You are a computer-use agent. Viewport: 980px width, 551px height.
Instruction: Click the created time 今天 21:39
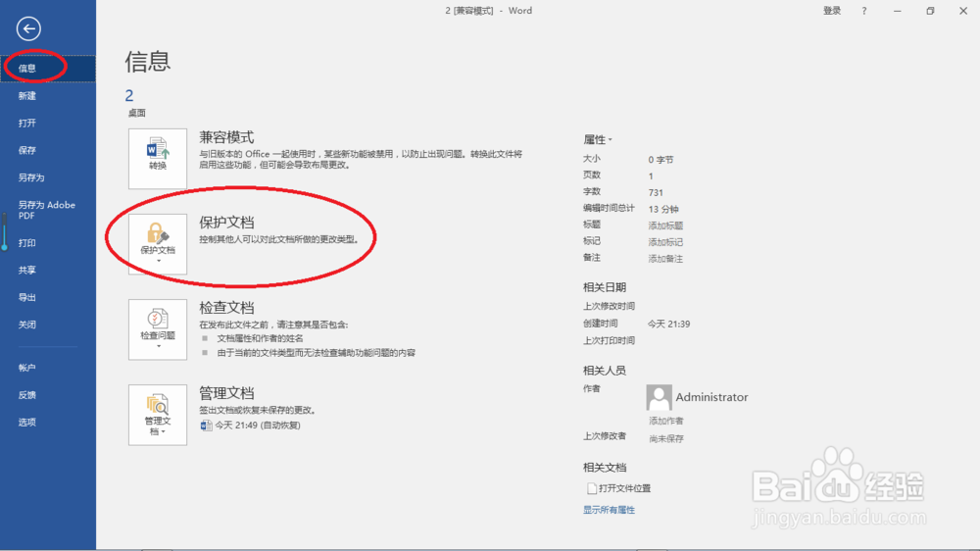coord(668,324)
